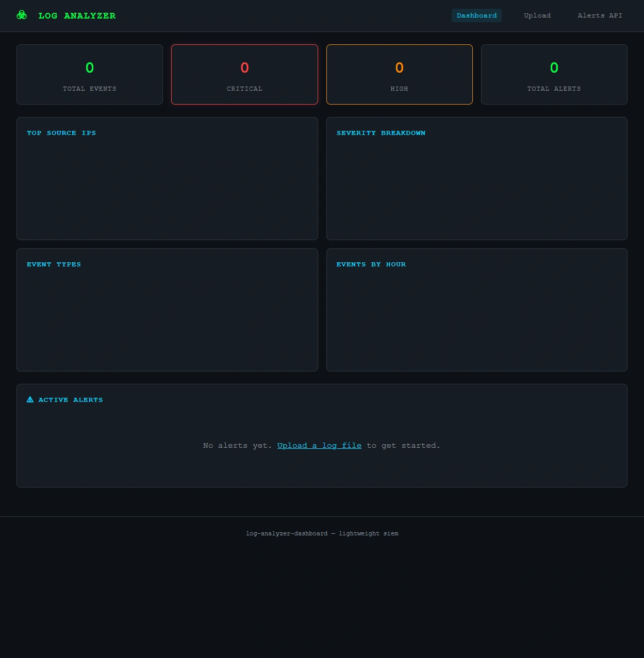Click the warning triangle icon beside Active Alerts
Screen dimensions: 644x658
point(30,399)
